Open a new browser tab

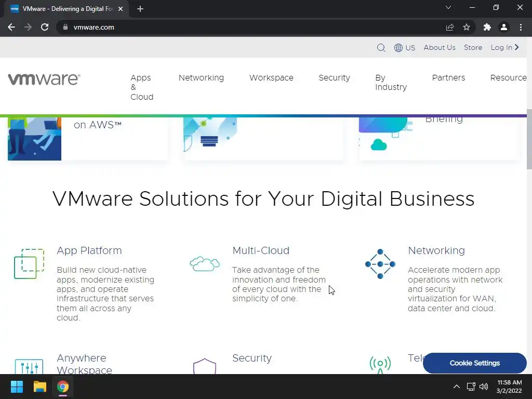[x=140, y=9]
